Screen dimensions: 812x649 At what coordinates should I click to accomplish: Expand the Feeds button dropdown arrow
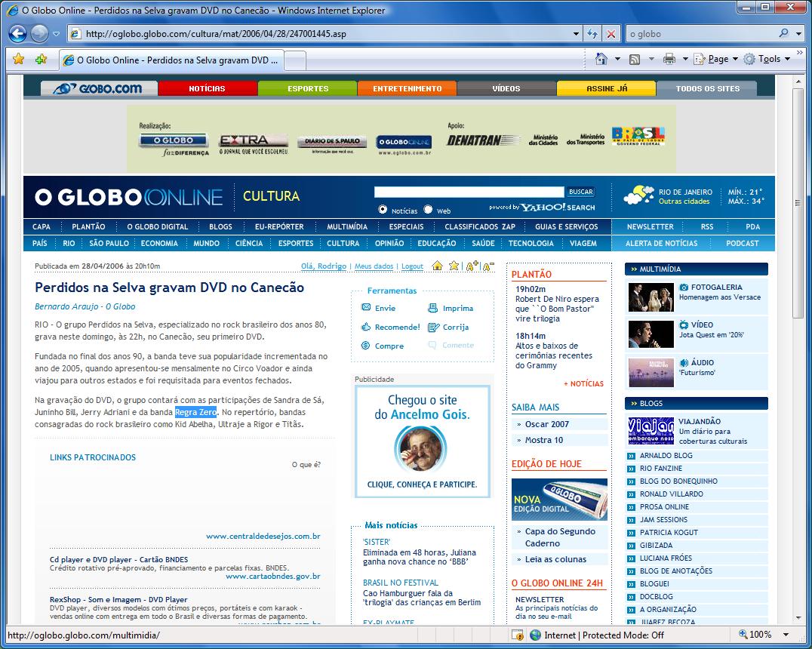tap(651, 59)
